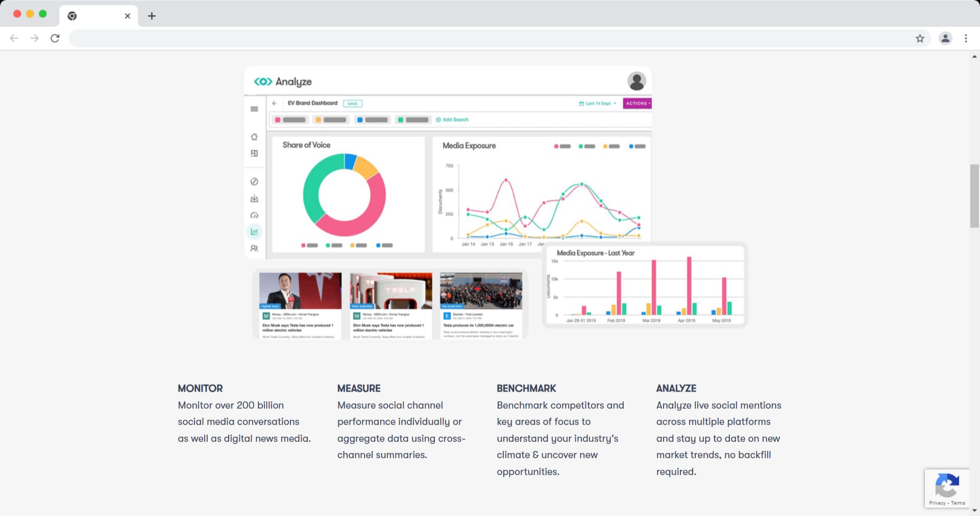Open the people icon at sidebar bottom
The image size is (980, 516).
click(x=254, y=249)
